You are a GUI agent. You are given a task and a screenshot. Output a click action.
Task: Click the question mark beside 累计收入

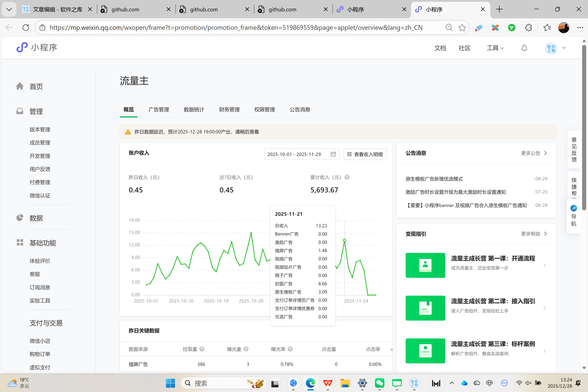tap(347, 177)
